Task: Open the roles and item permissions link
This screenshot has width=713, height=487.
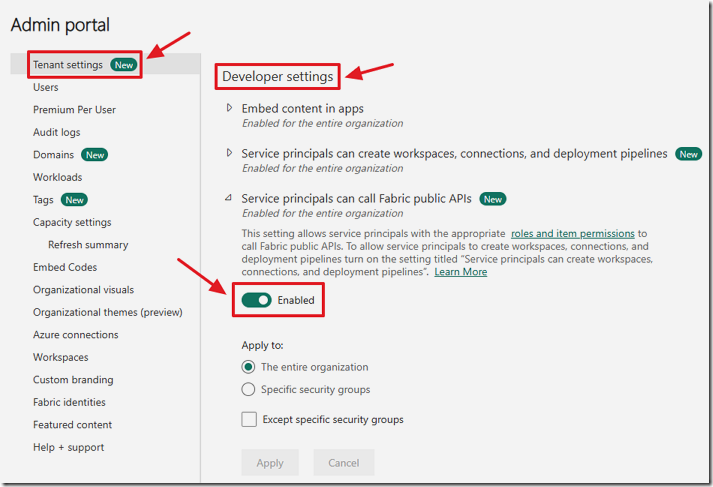Action: pos(572,234)
